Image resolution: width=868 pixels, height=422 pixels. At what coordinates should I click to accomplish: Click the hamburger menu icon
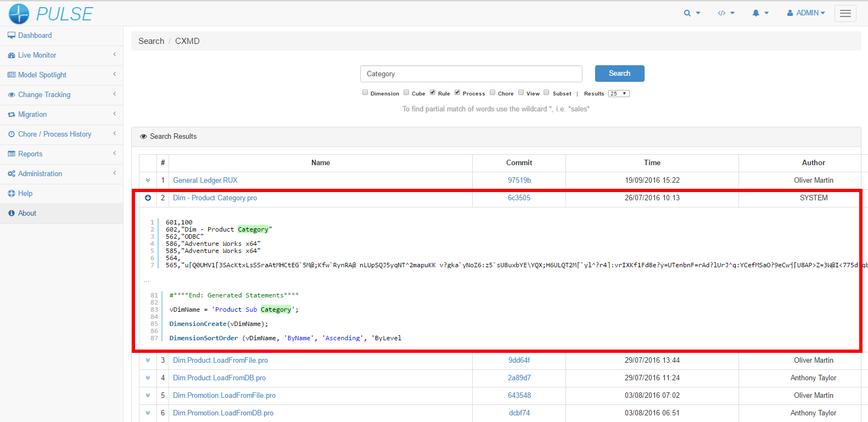coord(845,13)
